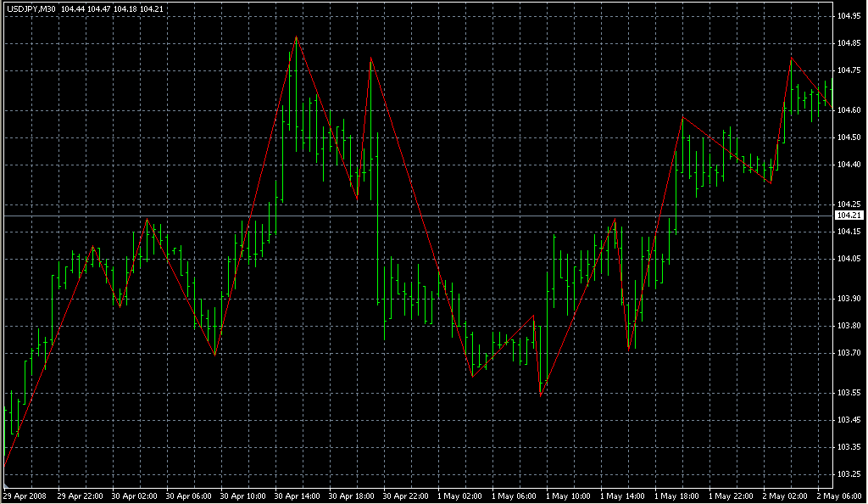Select the 104.05 price axis label
This screenshot has height=504, width=868.
click(849, 258)
